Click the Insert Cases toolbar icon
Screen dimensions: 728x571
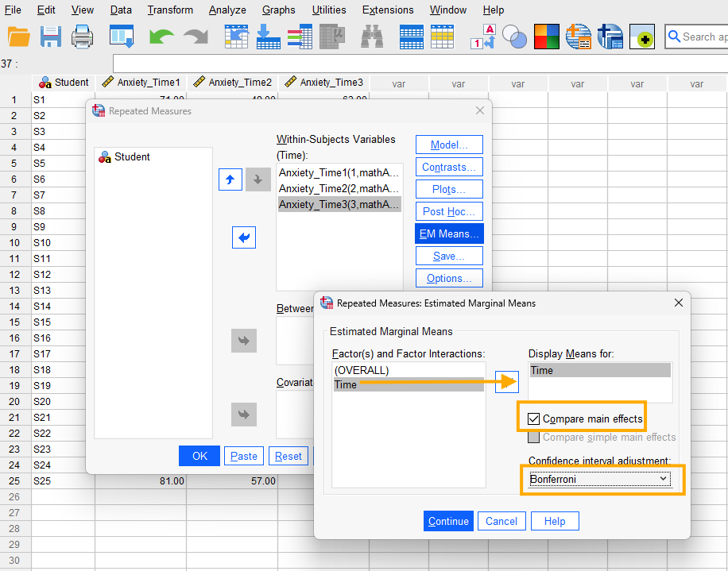[x=411, y=37]
